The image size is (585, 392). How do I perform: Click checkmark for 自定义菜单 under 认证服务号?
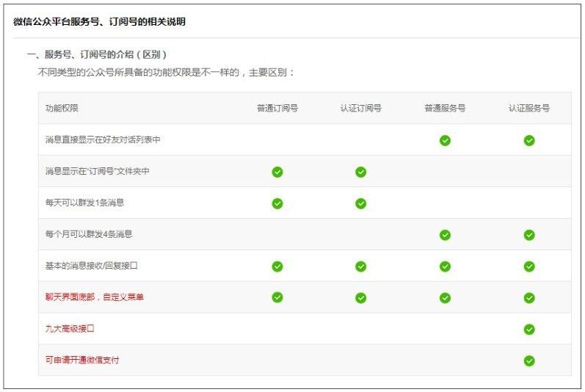click(x=529, y=298)
